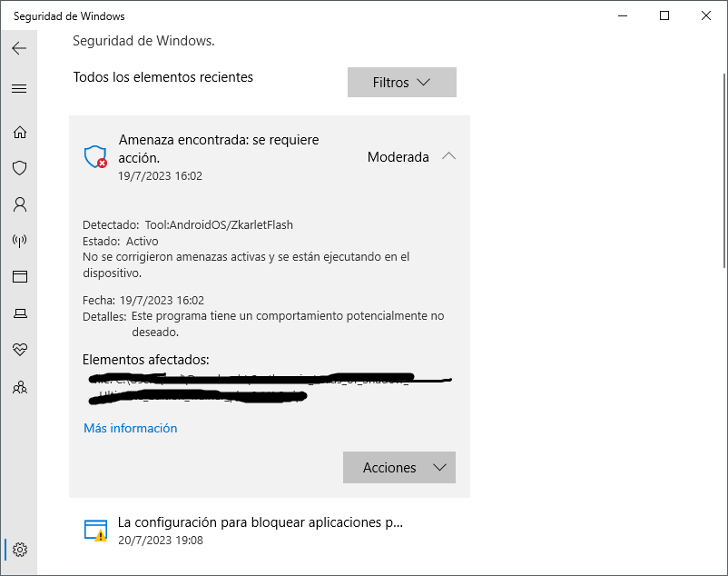This screenshot has height=576, width=728.
Task: Open the Home section icon
Action: [x=19, y=133]
